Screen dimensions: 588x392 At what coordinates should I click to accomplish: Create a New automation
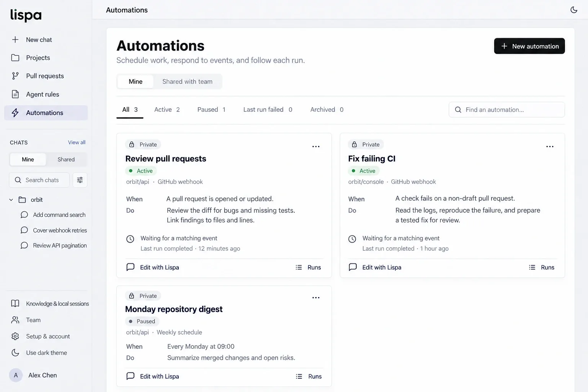click(x=529, y=46)
